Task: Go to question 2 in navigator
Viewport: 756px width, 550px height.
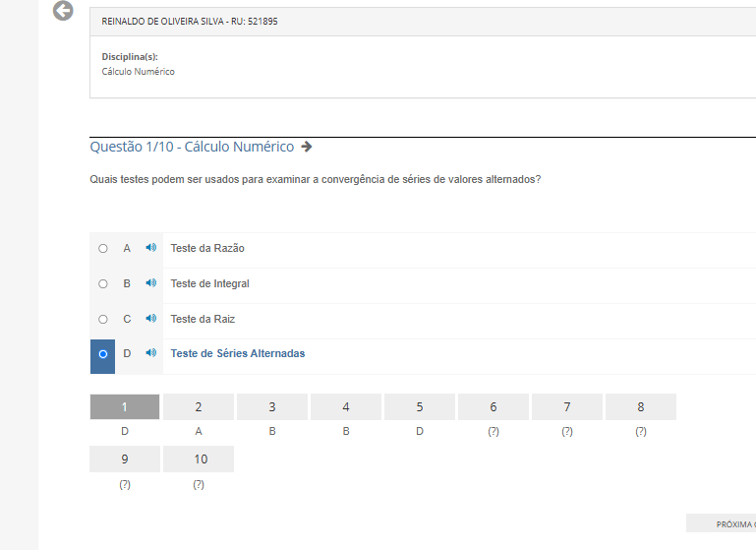Action: 199,407
